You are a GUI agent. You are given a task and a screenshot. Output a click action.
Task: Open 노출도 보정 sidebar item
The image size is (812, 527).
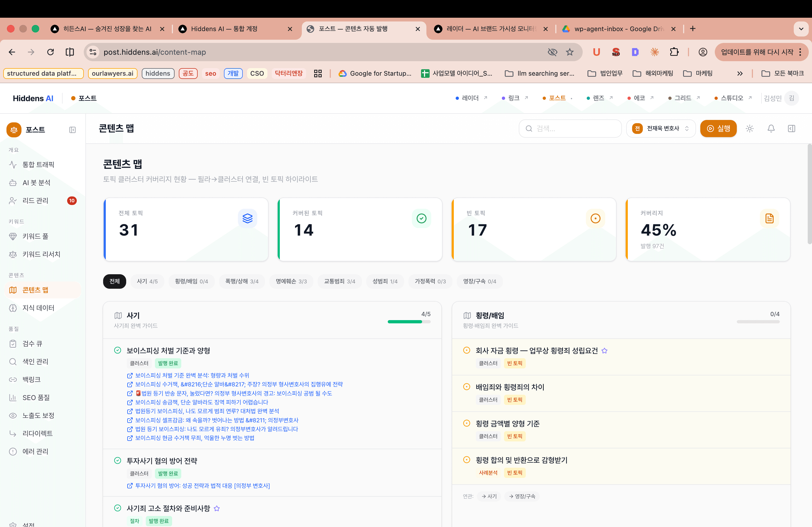[43, 415]
